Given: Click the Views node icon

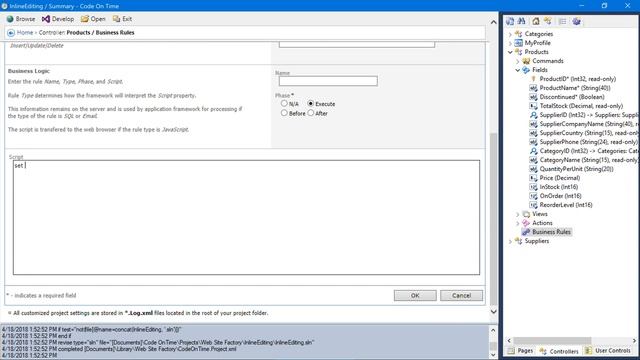Looking at the screenshot, I should [526, 214].
